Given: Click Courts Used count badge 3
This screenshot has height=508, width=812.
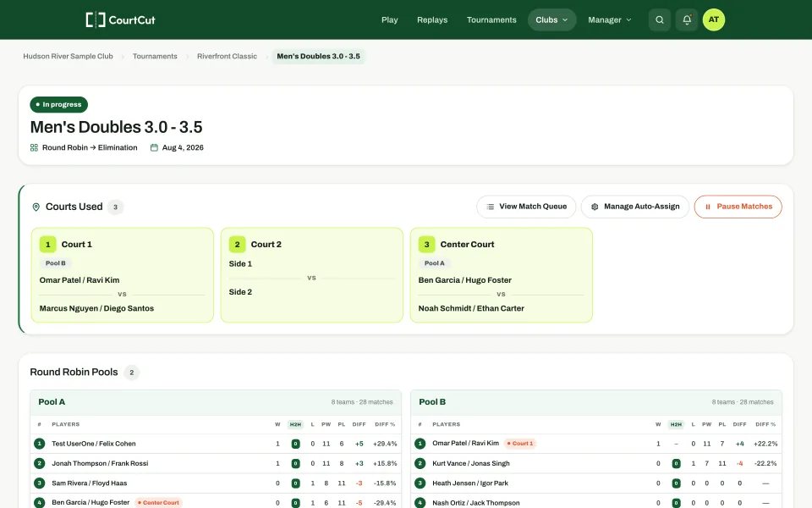Looking at the screenshot, I should 116,207.
